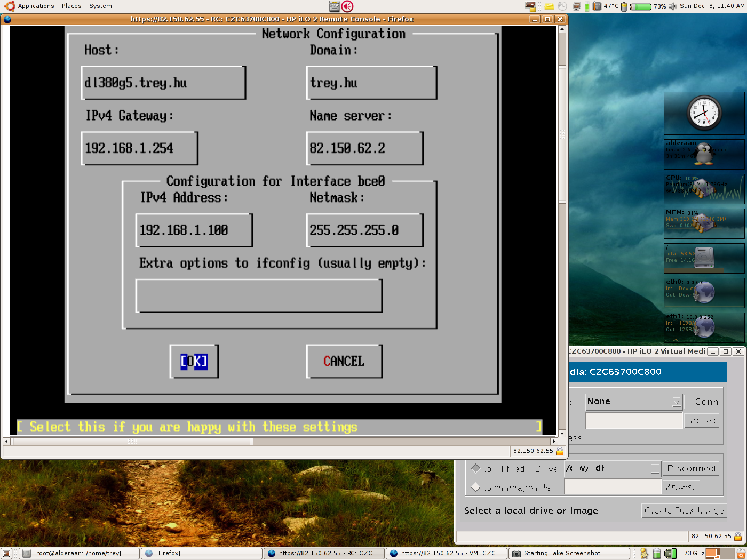Click the IPv4 Gateway field 192.168.1.254

139,148
